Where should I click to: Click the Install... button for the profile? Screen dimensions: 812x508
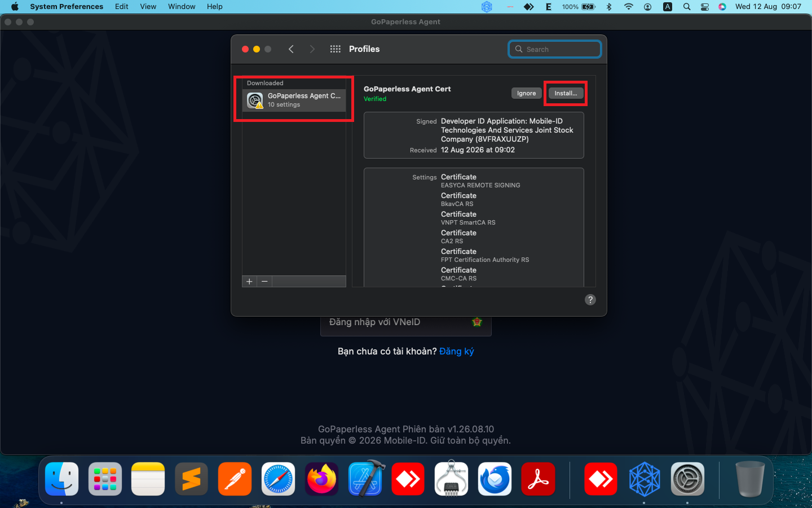tap(566, 93)
